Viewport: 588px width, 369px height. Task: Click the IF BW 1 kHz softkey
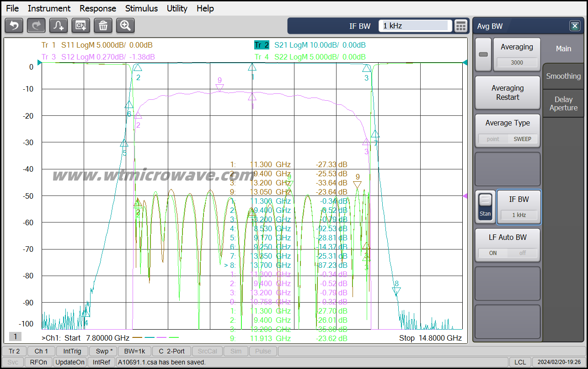pyautogui.click(x=519, y=207)
